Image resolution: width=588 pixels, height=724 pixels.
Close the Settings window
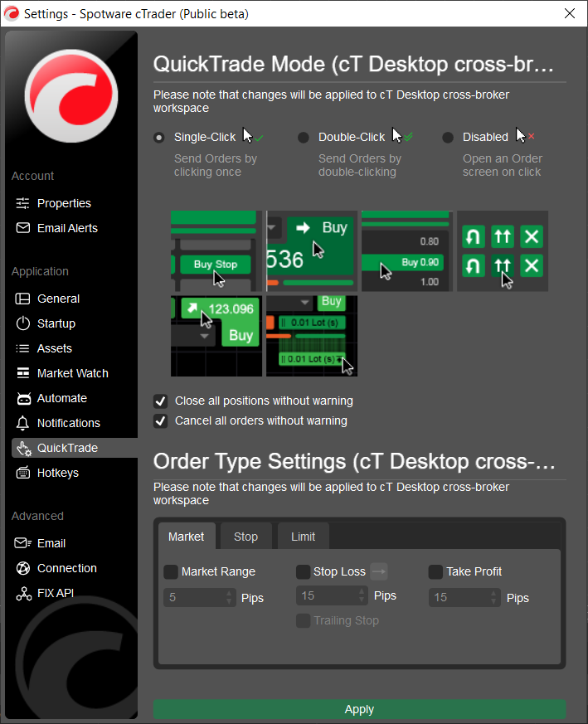coord(570,13)
